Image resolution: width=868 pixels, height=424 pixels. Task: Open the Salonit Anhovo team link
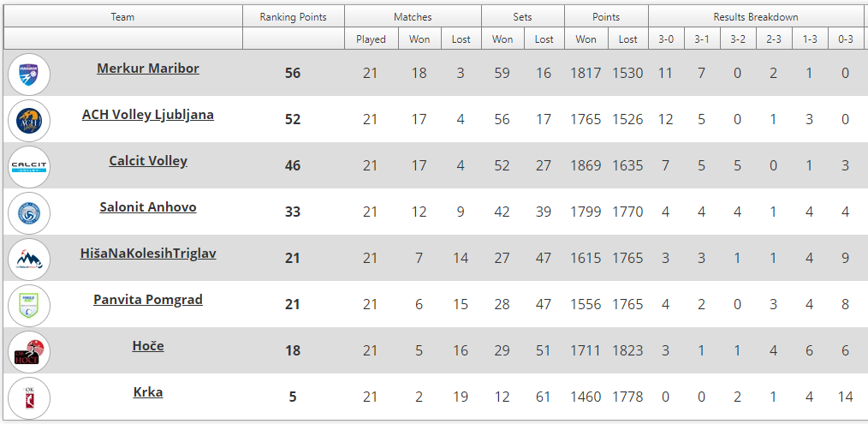[x=148, y=207]
